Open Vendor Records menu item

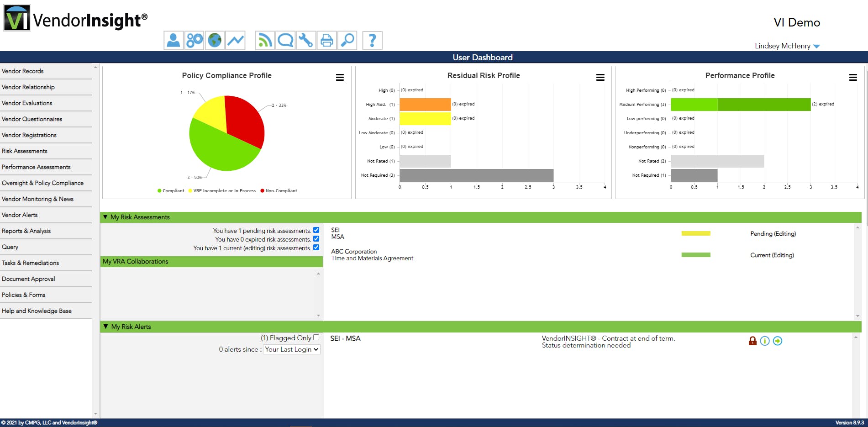(46, 71)
